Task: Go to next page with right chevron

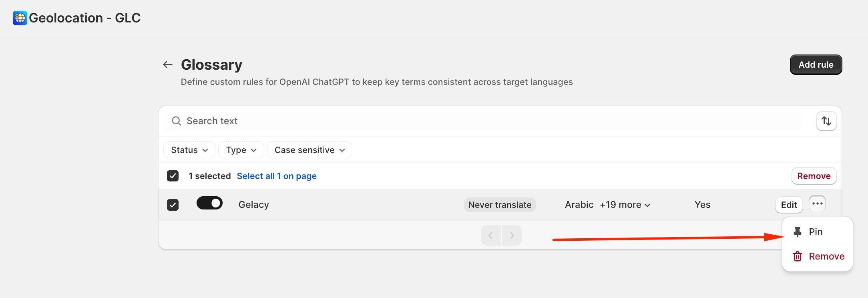Action: 512,236
